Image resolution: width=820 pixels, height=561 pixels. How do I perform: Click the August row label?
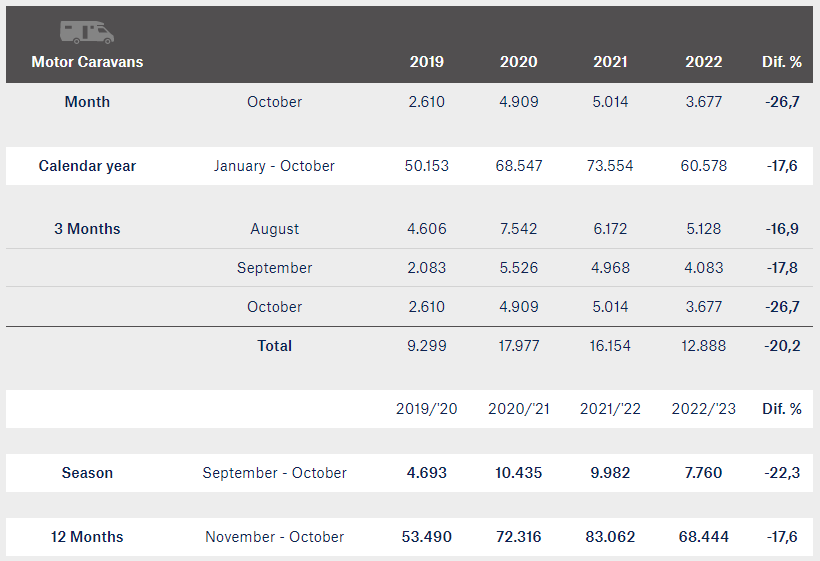point(274,229)
